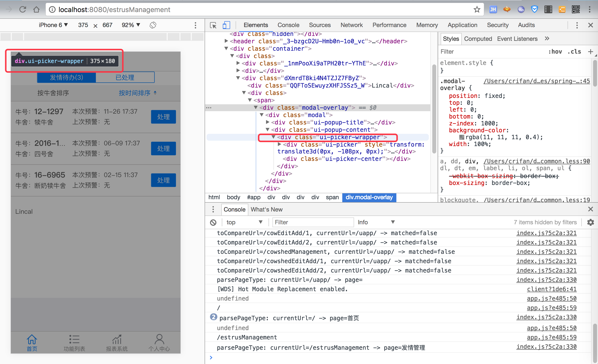Open the iPhone 6 device dropdown
The image size is (598, 364).
[x=53, y=25]
